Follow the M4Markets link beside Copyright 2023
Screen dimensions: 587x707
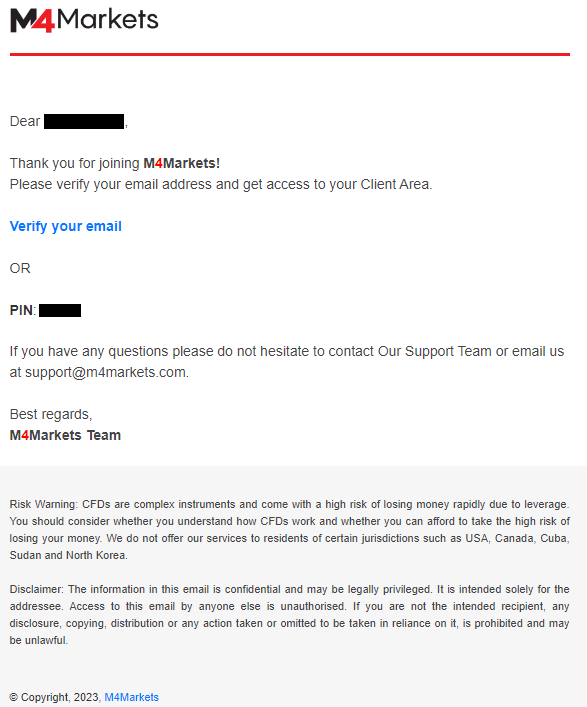point(132,697)
